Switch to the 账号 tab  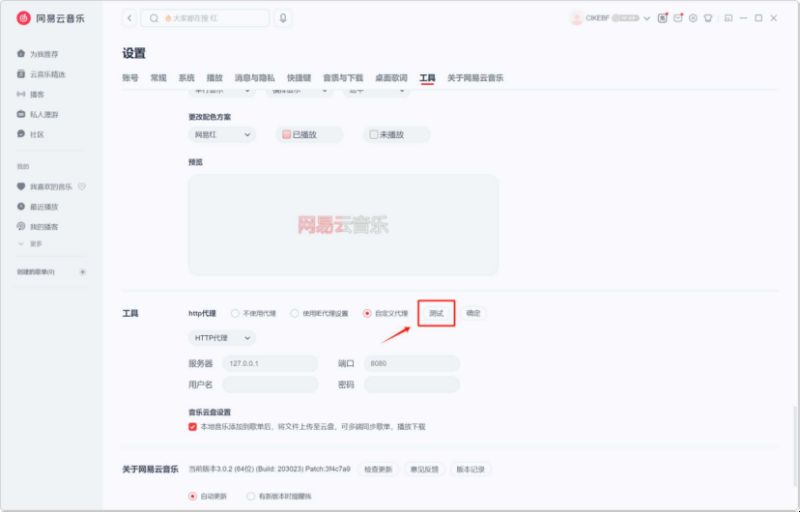(131, 78)
